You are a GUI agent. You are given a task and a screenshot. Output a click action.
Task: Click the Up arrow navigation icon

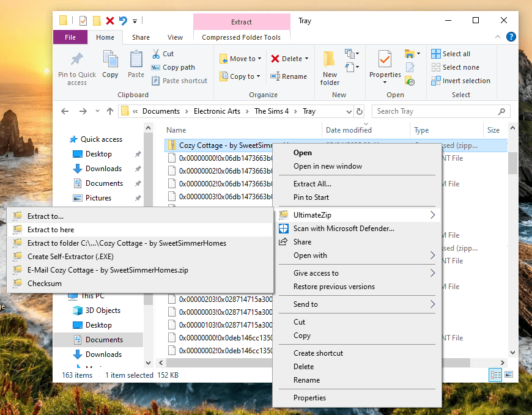tap(110, 111)
